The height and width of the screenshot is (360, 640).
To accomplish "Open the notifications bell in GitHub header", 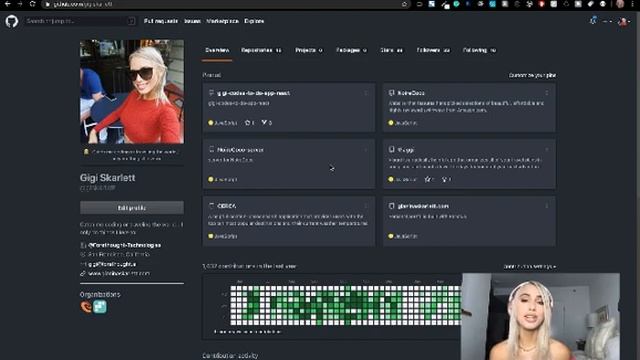I will pos(593,20).
